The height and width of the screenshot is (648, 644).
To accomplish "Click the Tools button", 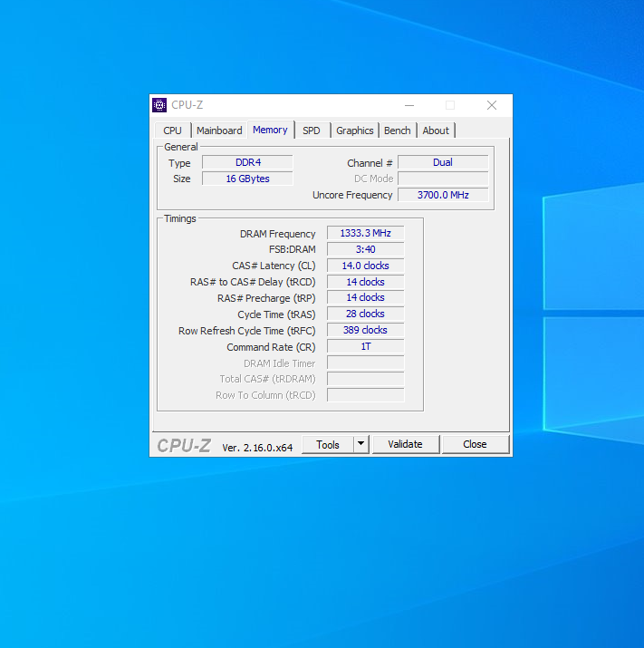I will [328, 445].
